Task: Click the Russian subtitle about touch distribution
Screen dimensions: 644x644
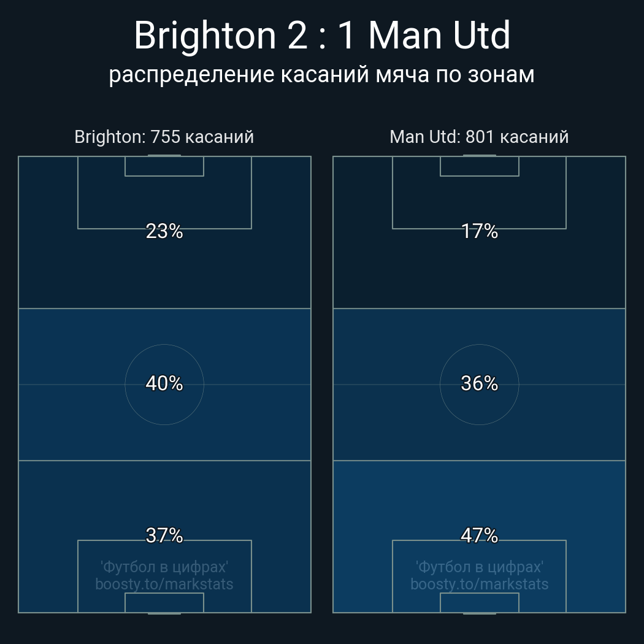Action: pos(322,74)
